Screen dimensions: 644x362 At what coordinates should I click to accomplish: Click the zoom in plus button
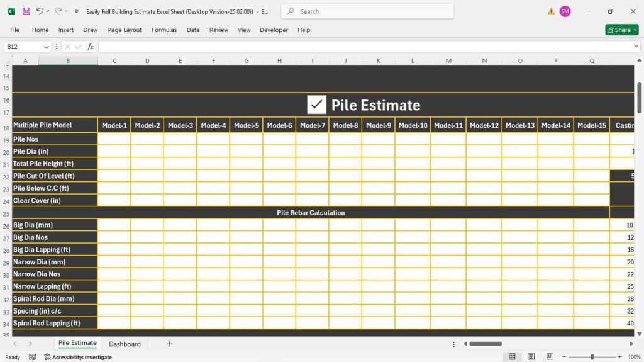[619, 357]
